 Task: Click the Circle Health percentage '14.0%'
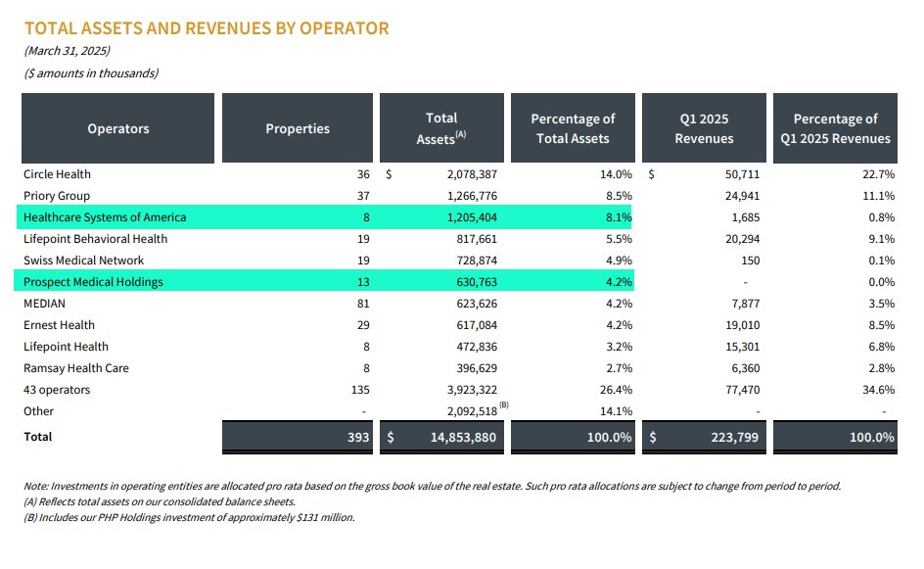(x=616, y=174)
